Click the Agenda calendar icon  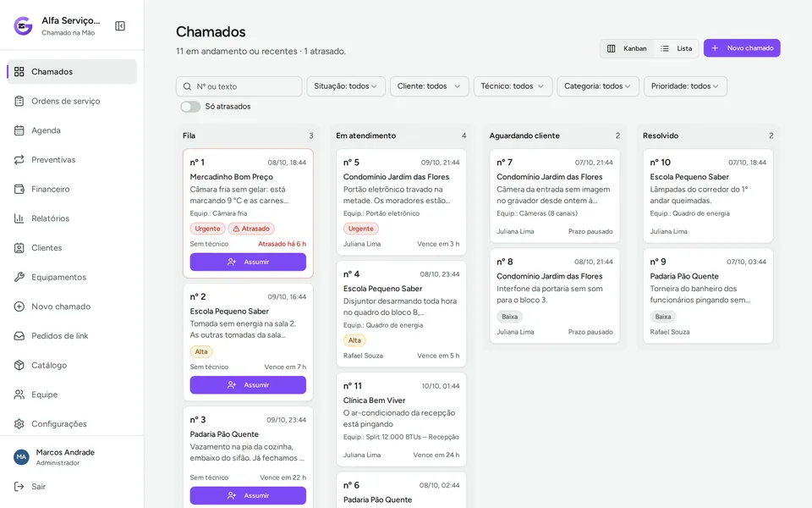click(19, 130)
